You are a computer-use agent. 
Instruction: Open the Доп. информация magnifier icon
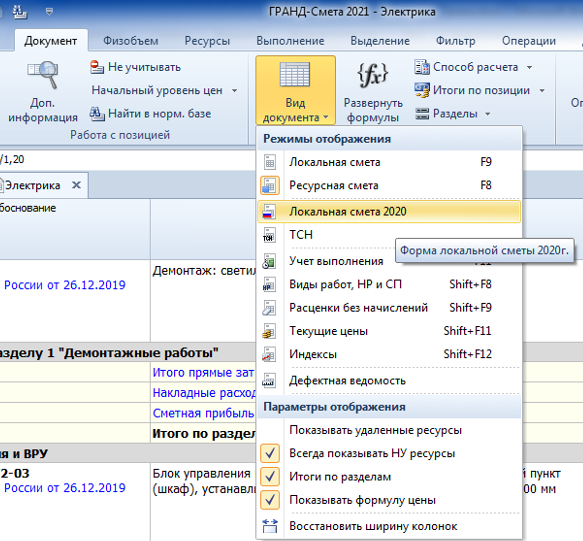click(x=43, y=75)
